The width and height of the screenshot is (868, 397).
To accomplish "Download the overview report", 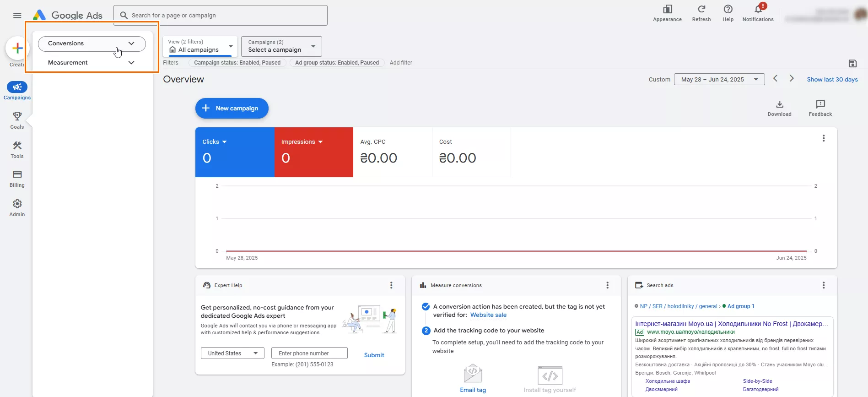I will click(x=779, y=108).
